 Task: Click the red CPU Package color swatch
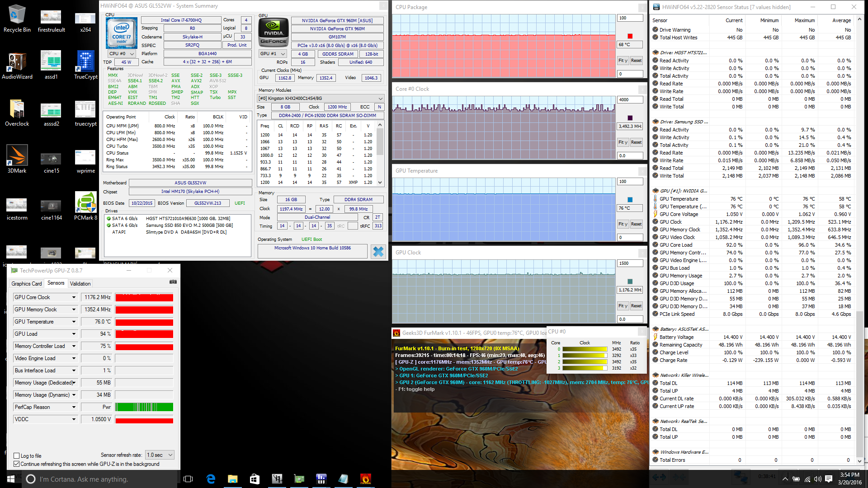630,36
